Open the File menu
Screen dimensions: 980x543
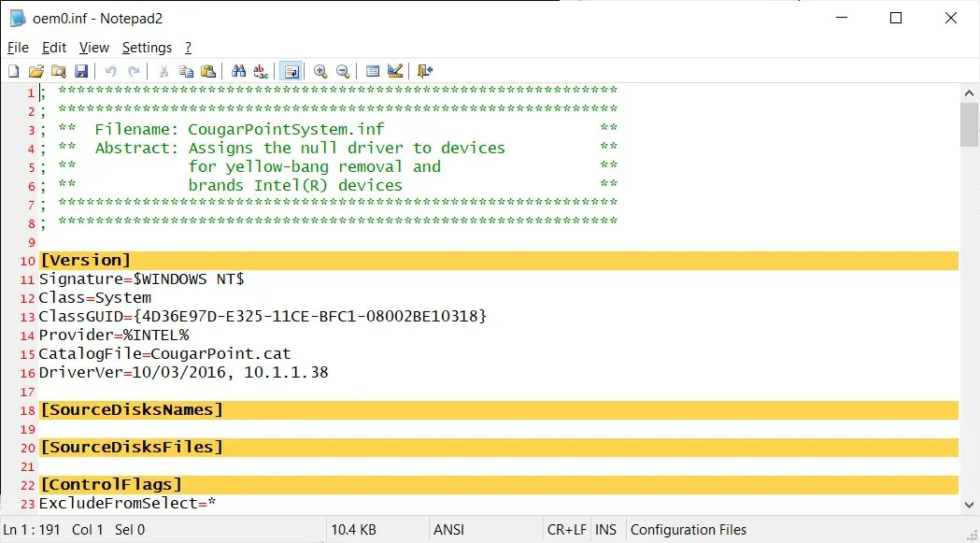point(18,48)
